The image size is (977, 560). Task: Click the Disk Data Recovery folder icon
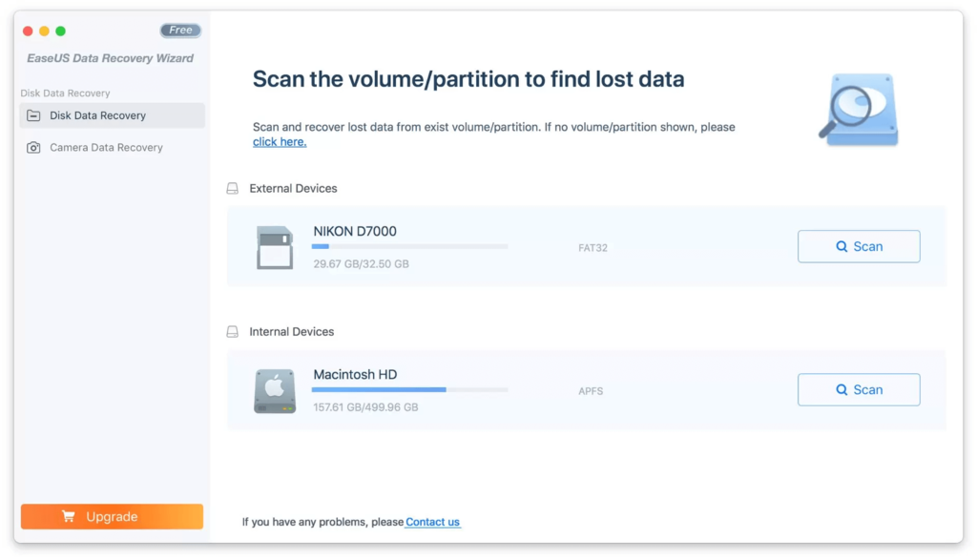33,115
